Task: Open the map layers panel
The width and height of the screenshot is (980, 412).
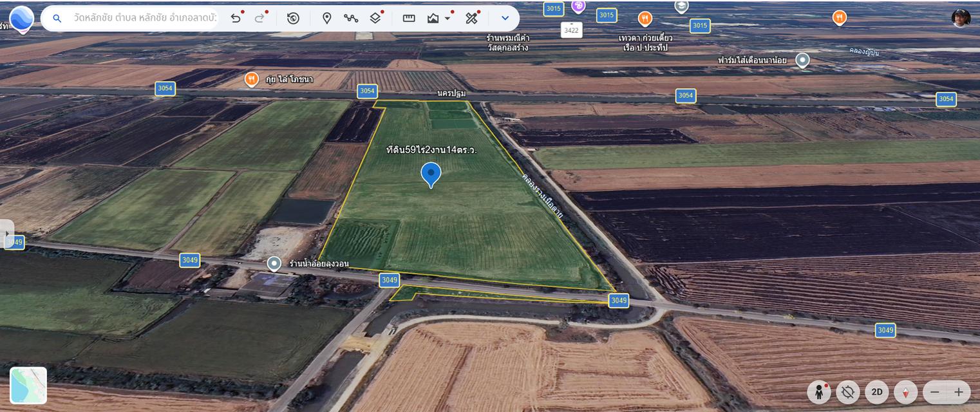Action: tap(376, 18)
